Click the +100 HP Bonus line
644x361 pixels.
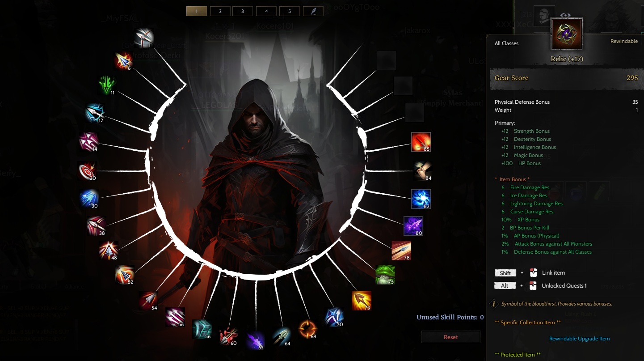(521, 163)
